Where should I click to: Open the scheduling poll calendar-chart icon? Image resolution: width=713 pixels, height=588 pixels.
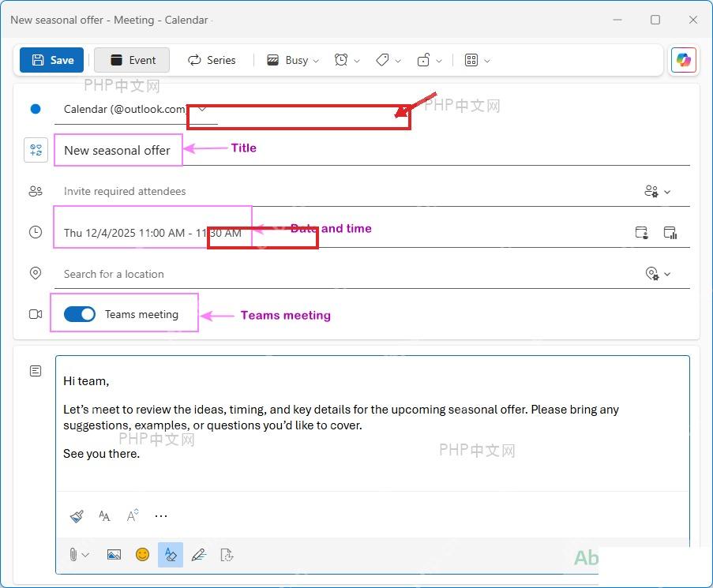tap(670, 233)
